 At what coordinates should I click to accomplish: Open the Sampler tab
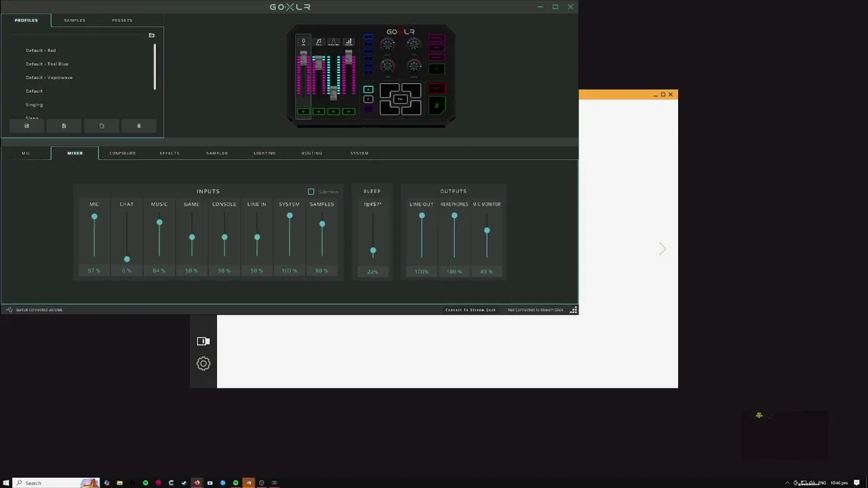click(x=217, y=153)
